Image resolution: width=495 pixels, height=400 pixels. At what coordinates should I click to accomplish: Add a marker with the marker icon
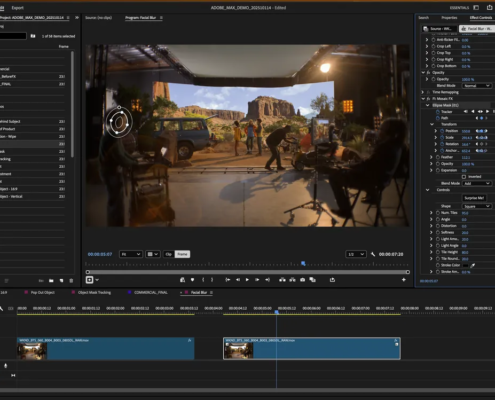pyautogui.click(x=192, y=280)
